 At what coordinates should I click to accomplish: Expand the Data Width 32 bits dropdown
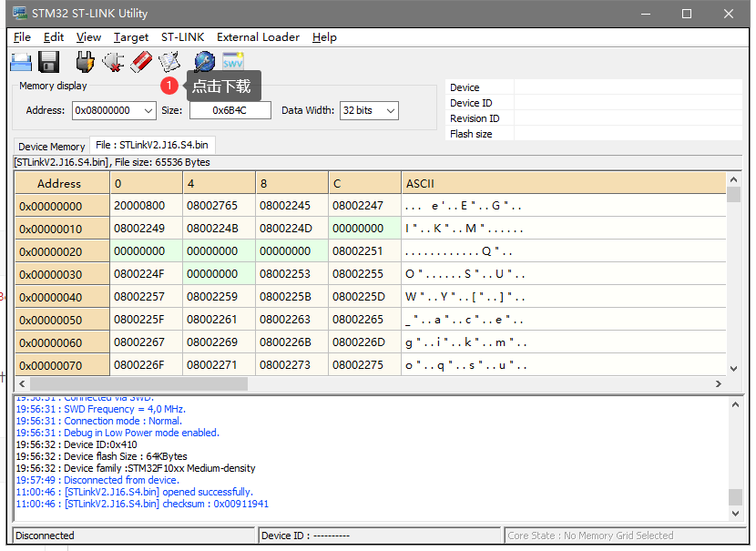pyautogui.click(x=391, y=110)
